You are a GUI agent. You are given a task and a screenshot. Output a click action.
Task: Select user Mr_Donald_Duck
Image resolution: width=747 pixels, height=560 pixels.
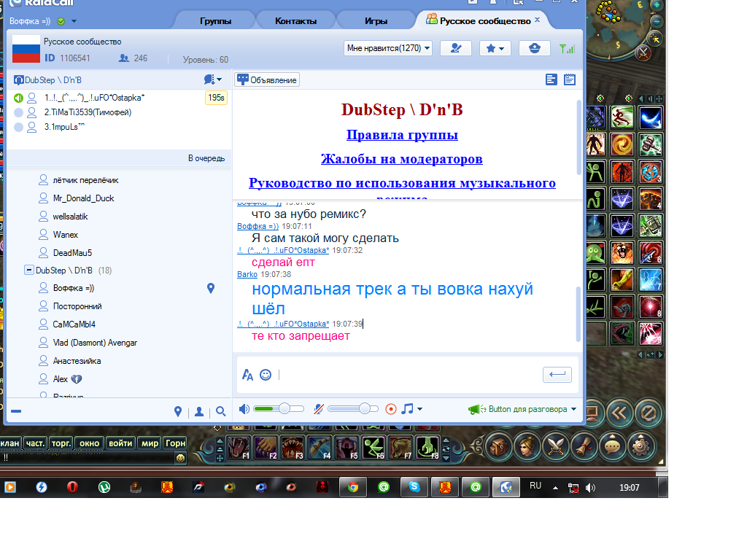(83, 198)
